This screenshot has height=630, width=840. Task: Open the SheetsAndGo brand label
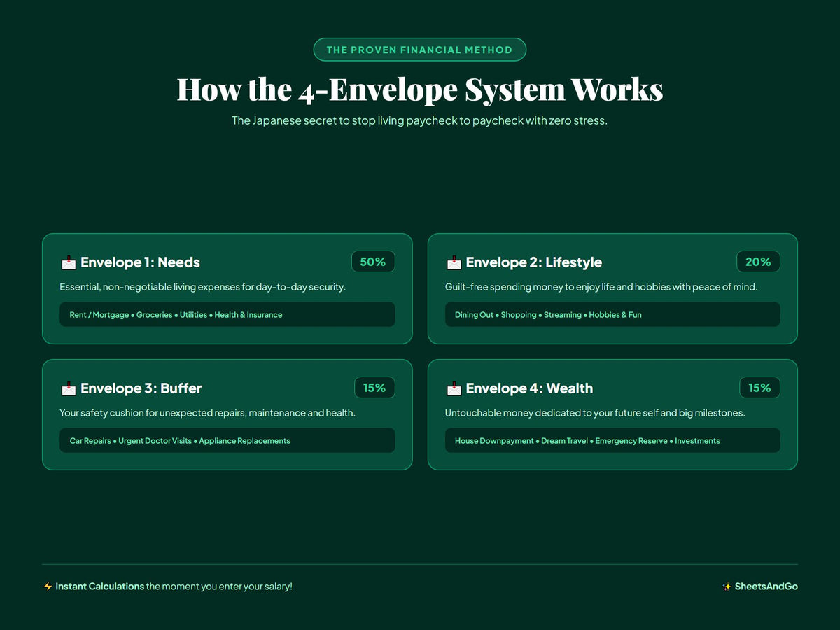[x=766, y=587]
